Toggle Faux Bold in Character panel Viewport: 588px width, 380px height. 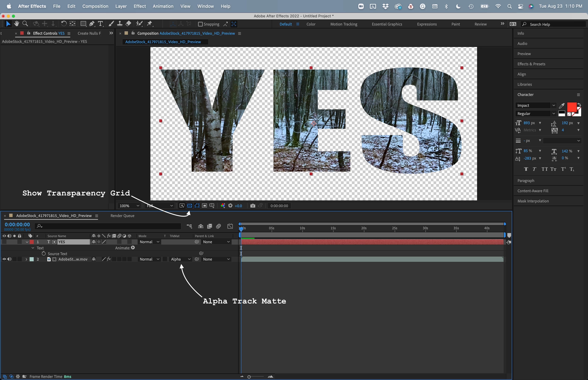pyautogui.click(x=526, y=169)
